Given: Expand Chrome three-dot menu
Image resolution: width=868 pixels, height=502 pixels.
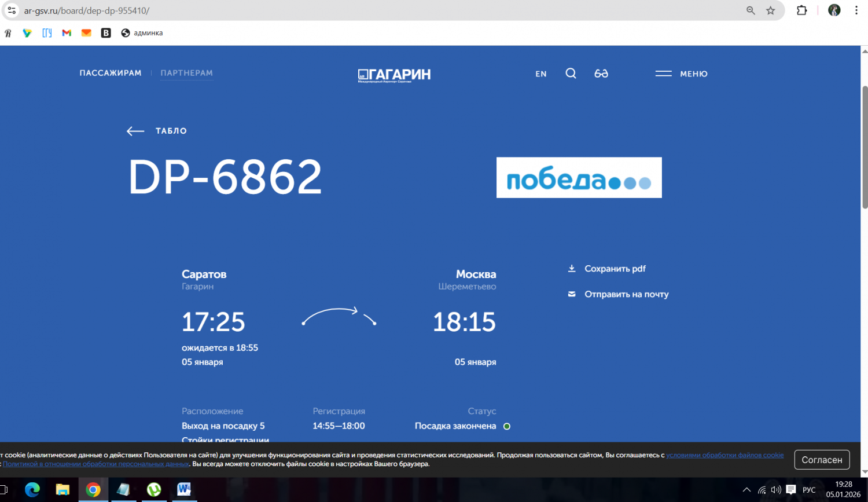Looking at the screenshot, I should click(x=856, y=10).
